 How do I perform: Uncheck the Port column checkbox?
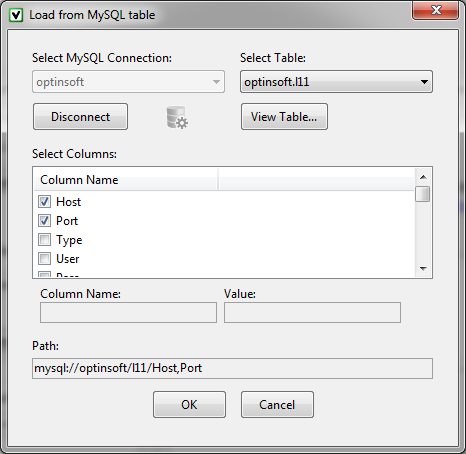click(44, 220)
